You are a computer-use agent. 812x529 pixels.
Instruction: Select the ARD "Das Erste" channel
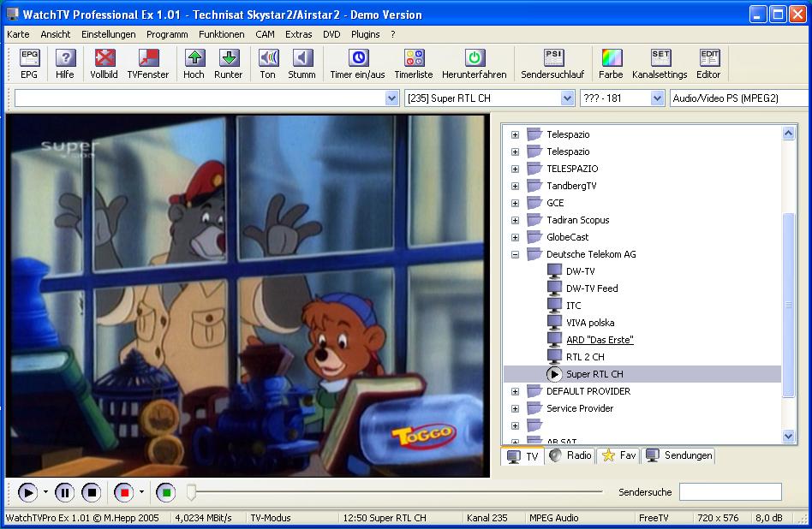[x=600, y=340]
